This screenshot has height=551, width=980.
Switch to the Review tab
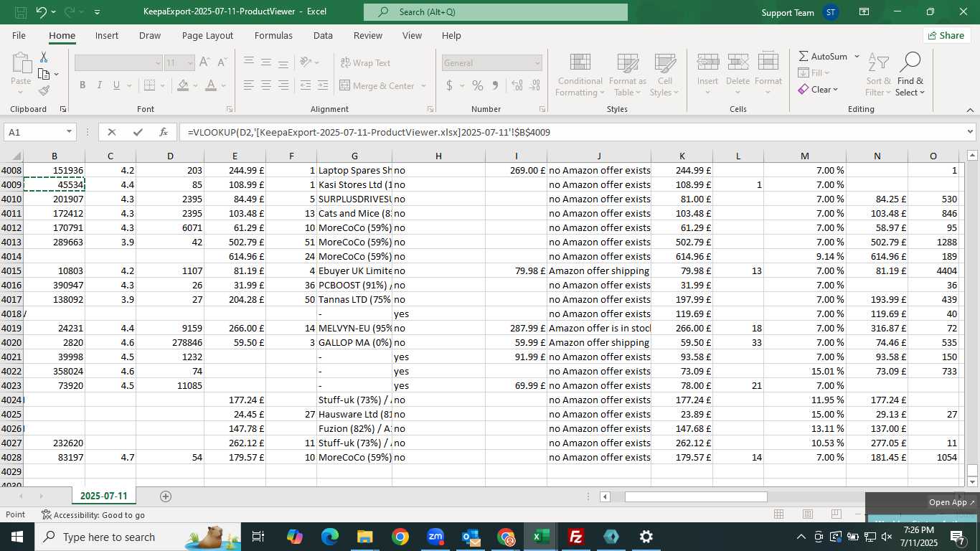(368, 35)
